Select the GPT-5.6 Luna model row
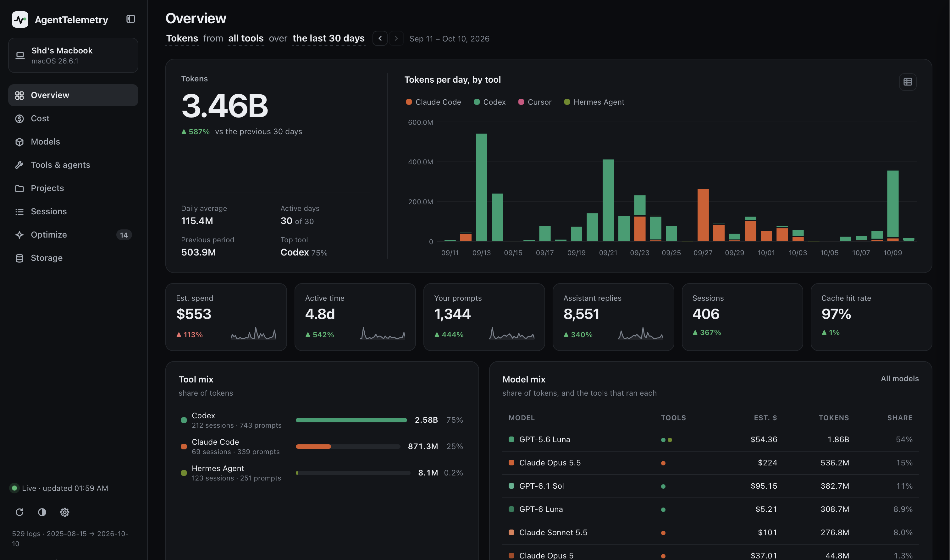Screen dimensions: 950x560 [x=711, y=440]
